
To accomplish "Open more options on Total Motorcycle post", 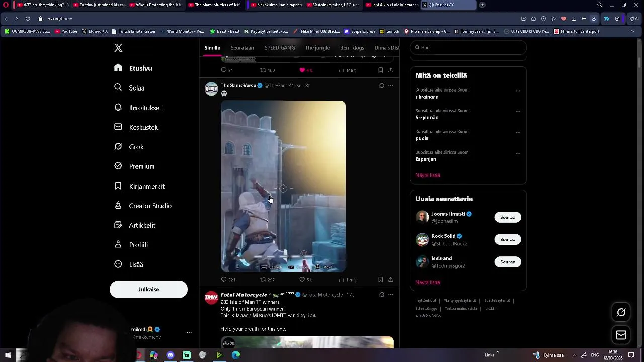I will [x=391, y=295].
